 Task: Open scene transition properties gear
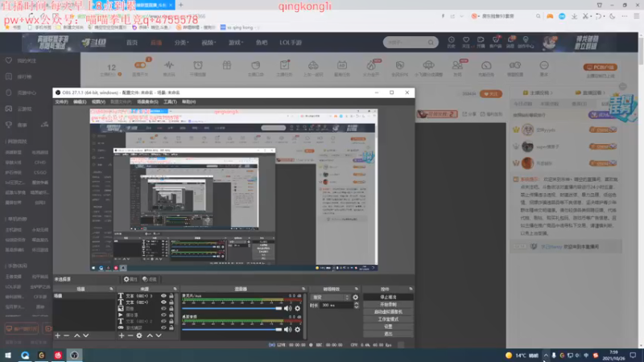(355, 297)
